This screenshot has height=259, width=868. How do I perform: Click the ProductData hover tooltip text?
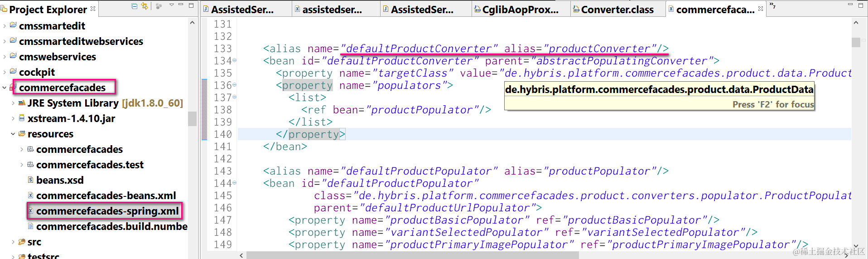(x=659, y=90)
